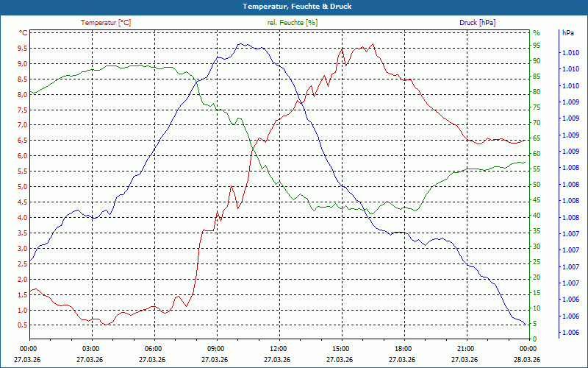Screen dimensions: 588x368
Task: Click the red '°C' axis unit label
Action: (x=24, y=32)
